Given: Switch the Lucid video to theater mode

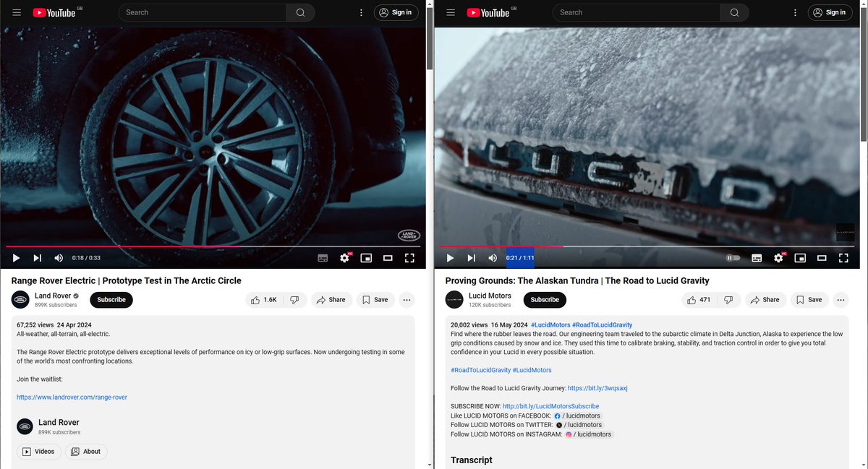Looking at the screenshot, I should 822,257.
